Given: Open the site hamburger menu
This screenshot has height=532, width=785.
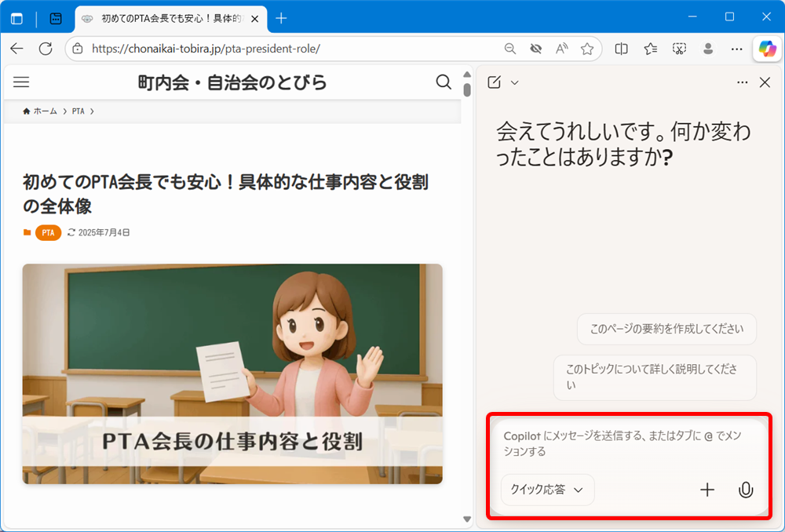Looking at the screenshot, I should [x=21, y=82].
